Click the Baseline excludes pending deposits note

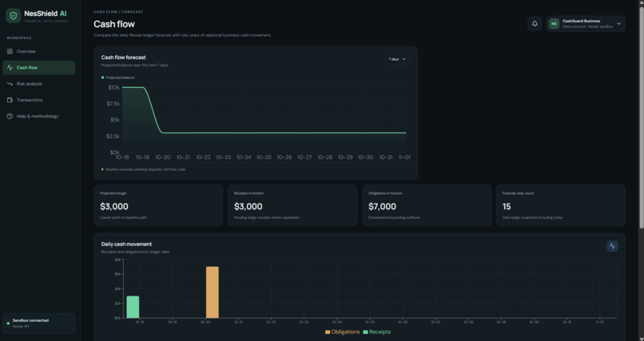[145, 169]
